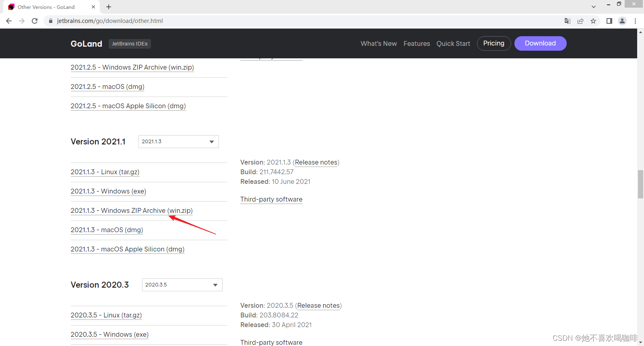Select Released: 10 June 2021 text

click(275, 182)
